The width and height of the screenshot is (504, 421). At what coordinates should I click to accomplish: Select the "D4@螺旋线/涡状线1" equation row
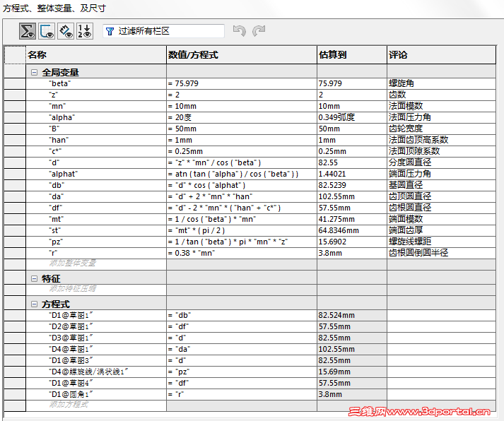[96, 372]
